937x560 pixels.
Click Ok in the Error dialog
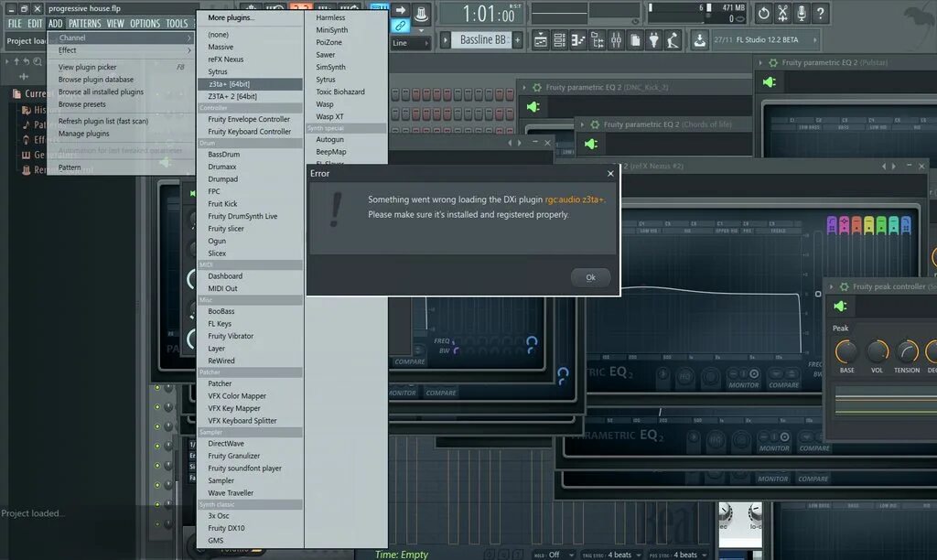click(590, 277)
